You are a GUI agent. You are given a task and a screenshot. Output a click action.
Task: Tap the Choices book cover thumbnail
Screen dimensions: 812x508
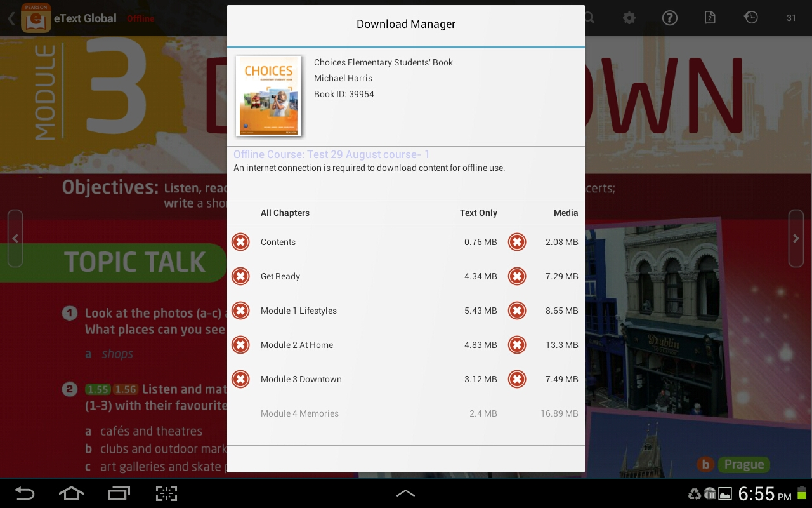(268, 95)
